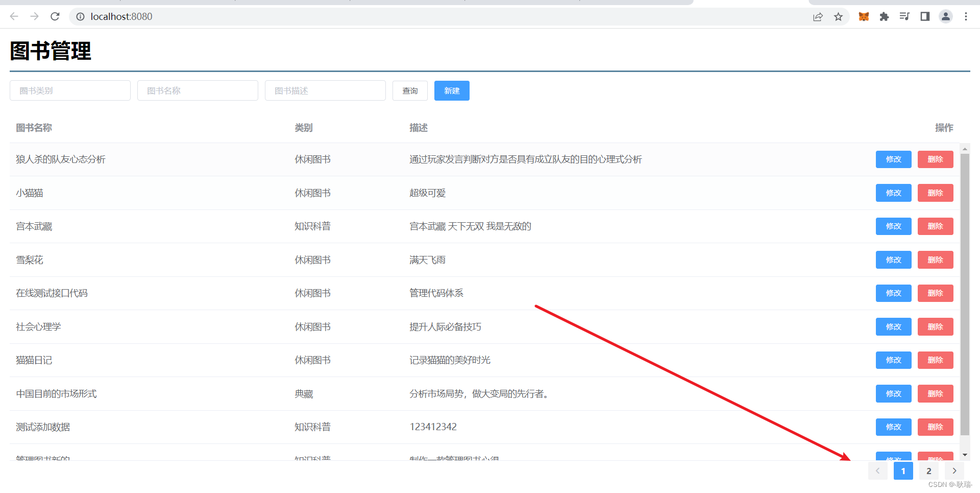Go to pagination page 1
Screen dimensions: 980x493
pos(903,471)
